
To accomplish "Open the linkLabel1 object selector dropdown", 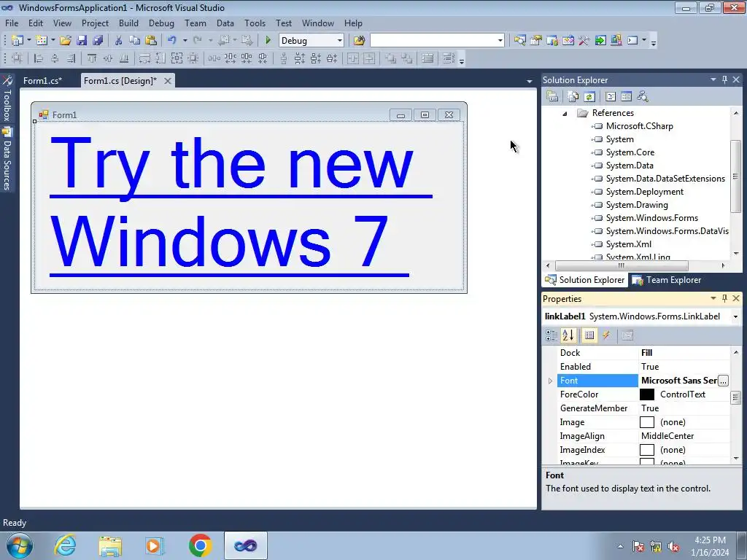I will (735, 316).
